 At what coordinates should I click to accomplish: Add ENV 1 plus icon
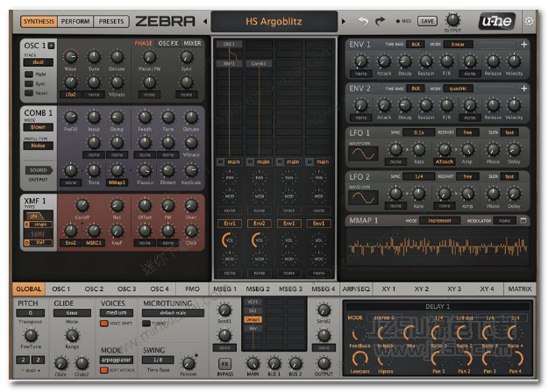(523, 44)
